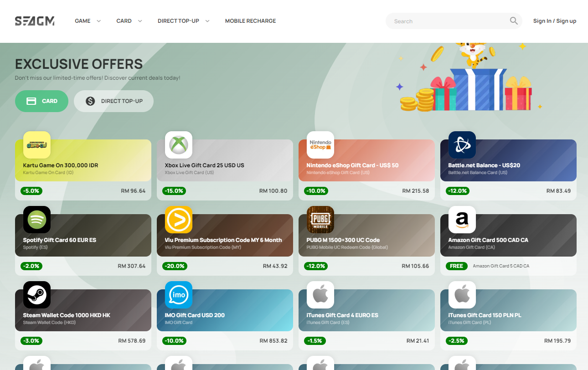Select the green CARD offers tab
588x370 pixels.
pyautogui.click(x=41, y=101)
